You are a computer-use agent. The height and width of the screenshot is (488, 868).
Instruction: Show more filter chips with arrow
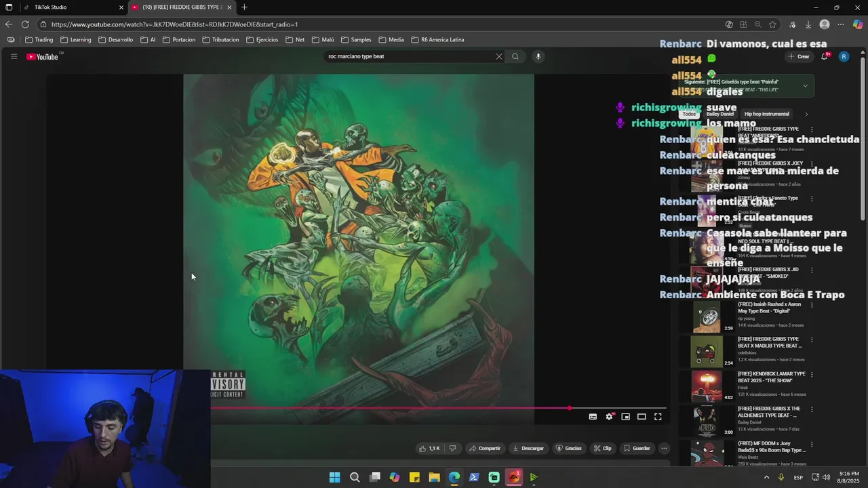pyautogui.click(x=806, y=114)
